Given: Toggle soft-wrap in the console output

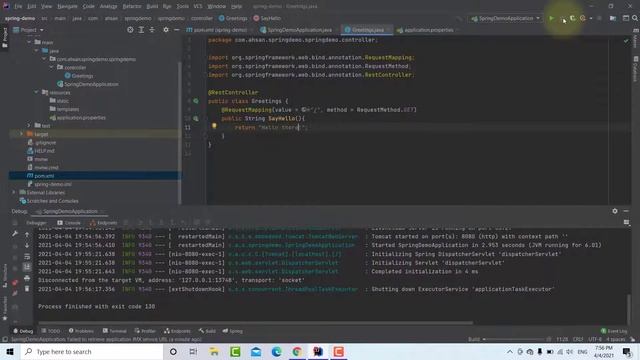Looking at the screenshot, I should pos(27,256).
